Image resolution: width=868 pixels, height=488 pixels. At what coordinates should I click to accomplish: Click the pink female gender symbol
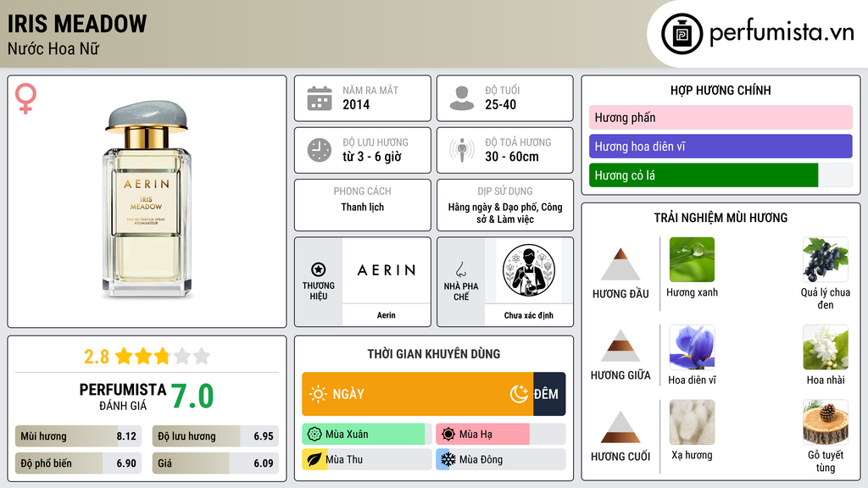tap(25, 98)
